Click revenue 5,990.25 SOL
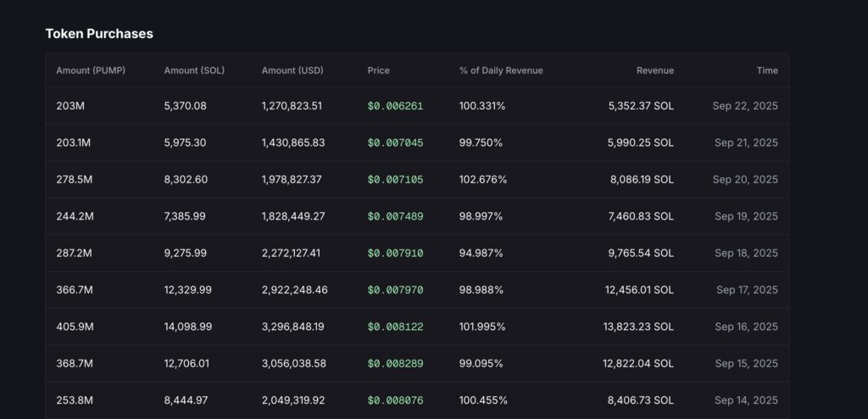 click(641, 142)
